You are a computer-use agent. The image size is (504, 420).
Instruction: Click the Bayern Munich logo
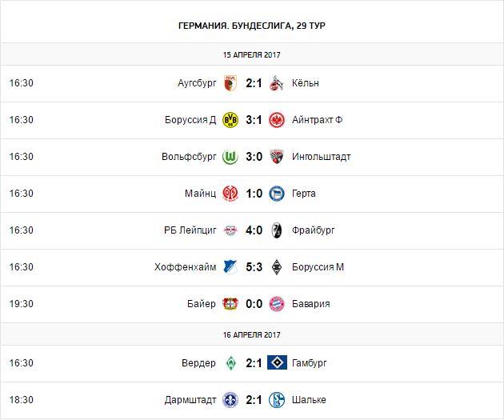(276, 304)
